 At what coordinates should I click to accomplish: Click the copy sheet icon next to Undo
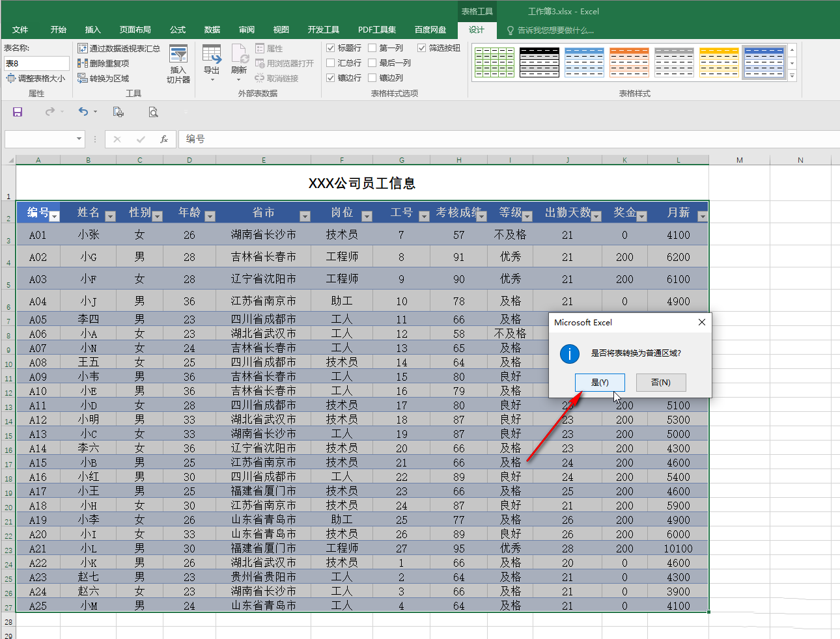pos(118,112)
